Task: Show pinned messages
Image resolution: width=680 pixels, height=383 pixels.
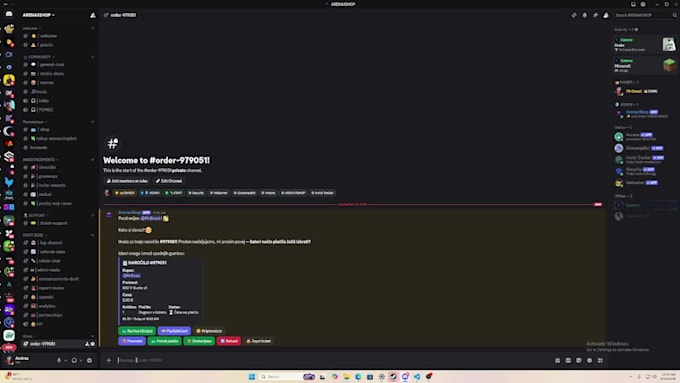Action: 595,15
